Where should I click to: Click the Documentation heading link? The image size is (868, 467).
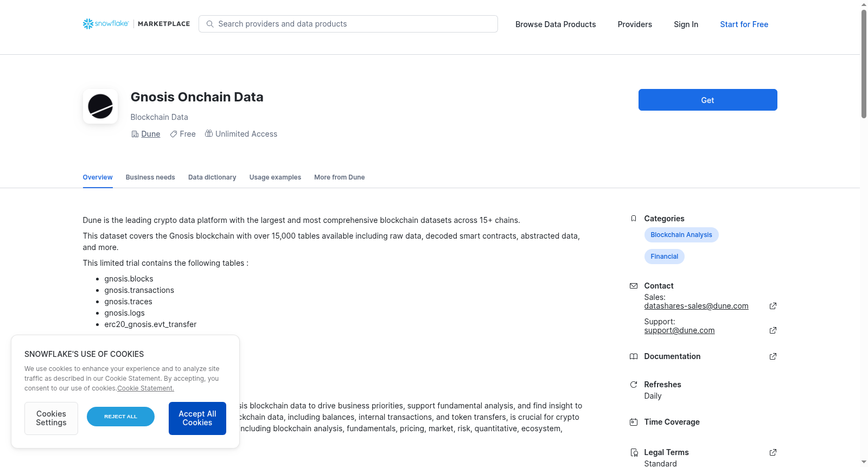click(672, 356)
